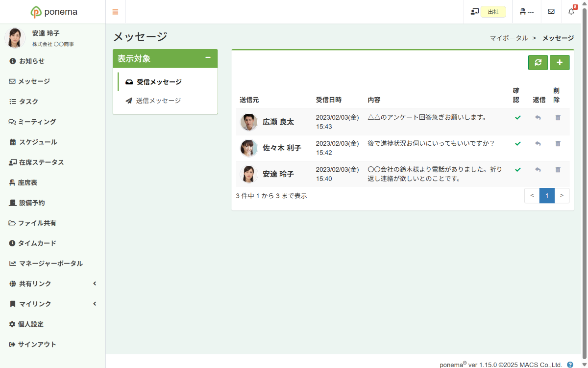Screen dimensions: 588x368
Task: Click the trash icon for 佐々木 利子 message
Action: tap(558, 143)
